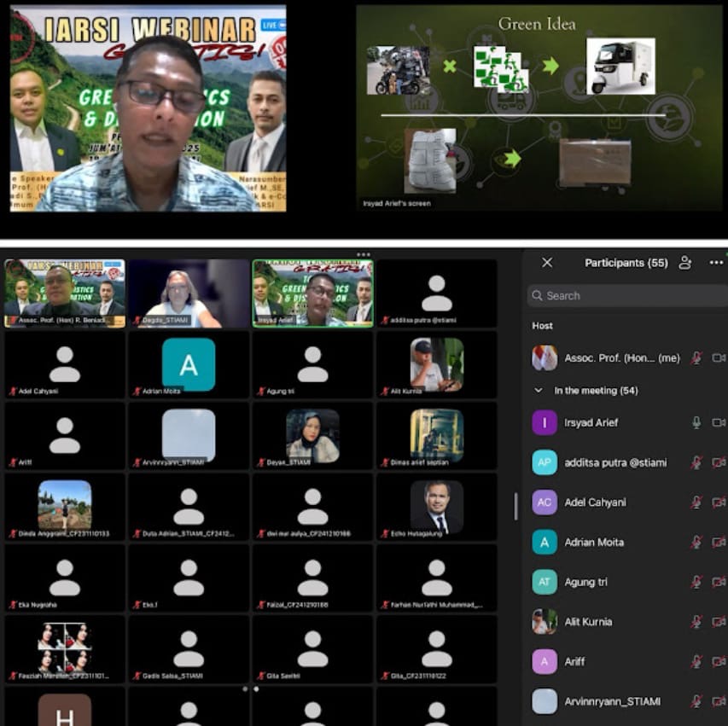Select Irsyad Arief highlighted gallery tile
The width and height of the screenshot is (728, 726).
tap(312, 293)
